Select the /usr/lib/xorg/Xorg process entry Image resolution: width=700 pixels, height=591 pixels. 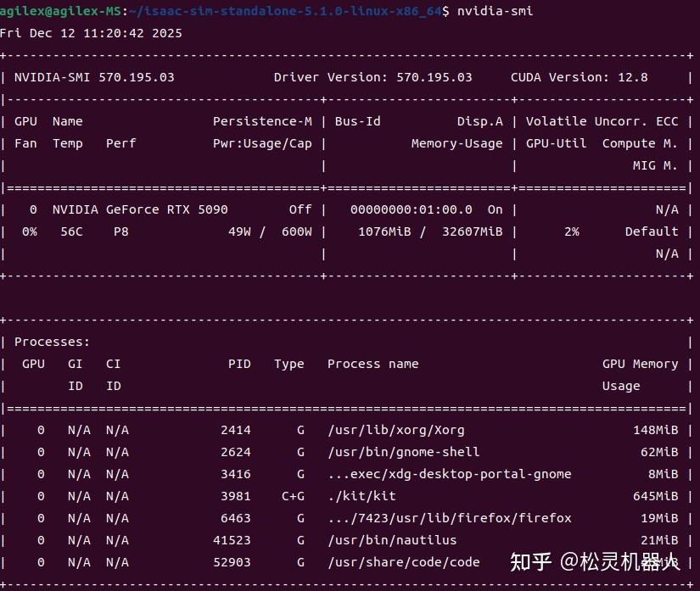pos(396,430)
